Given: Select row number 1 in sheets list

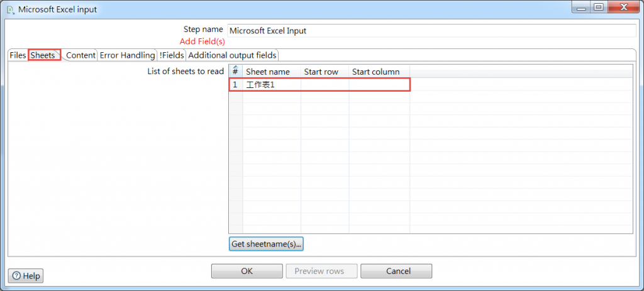Looking at the screenshot, I should click(x=235, y=85).
